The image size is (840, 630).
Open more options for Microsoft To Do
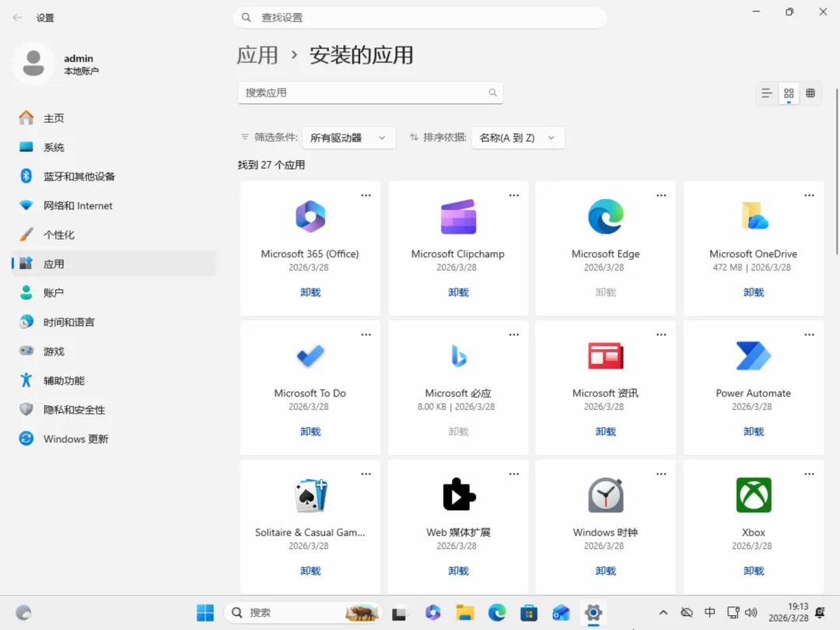click(x=366, y=334)
